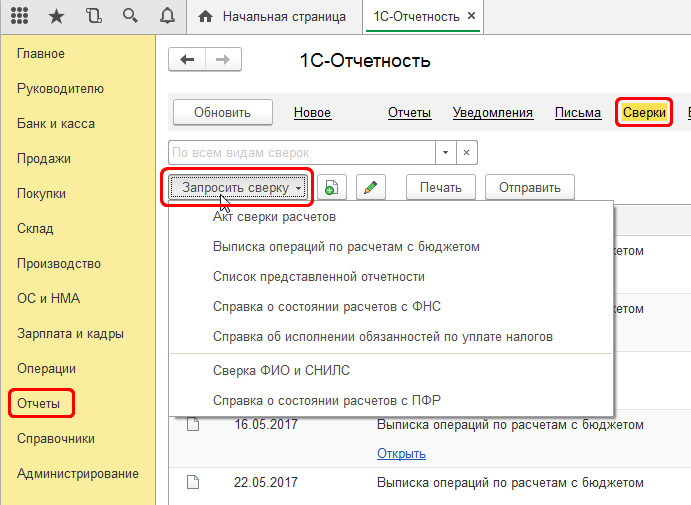Open Склад section in sidebar

click(x=35, y=229)
